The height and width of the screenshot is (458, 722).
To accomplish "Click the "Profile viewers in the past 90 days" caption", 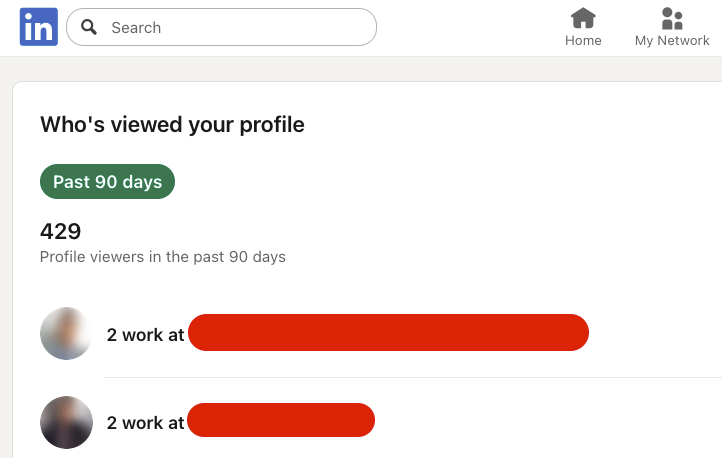I will click(x=162, y=257).
